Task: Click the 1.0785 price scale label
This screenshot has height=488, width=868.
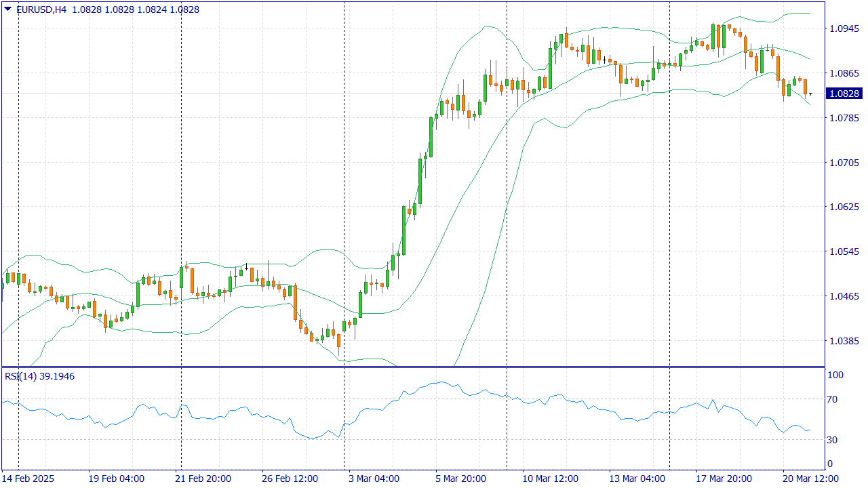Action: click(844, 118)
